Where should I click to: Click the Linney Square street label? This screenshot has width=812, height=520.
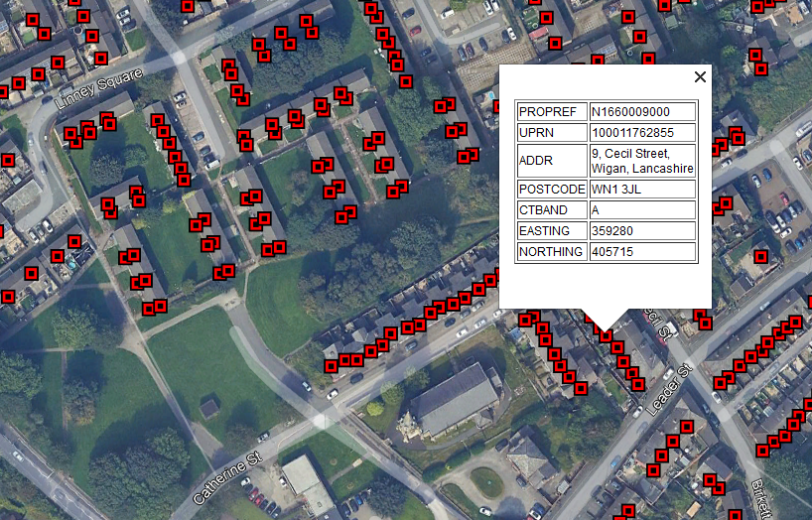pos(99,89)
